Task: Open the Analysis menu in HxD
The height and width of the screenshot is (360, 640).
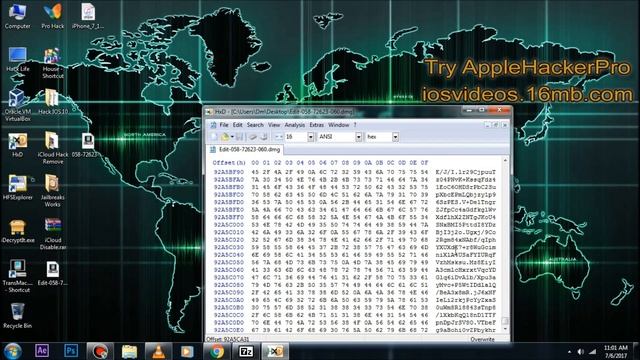Action: click(x=295, y=125)
